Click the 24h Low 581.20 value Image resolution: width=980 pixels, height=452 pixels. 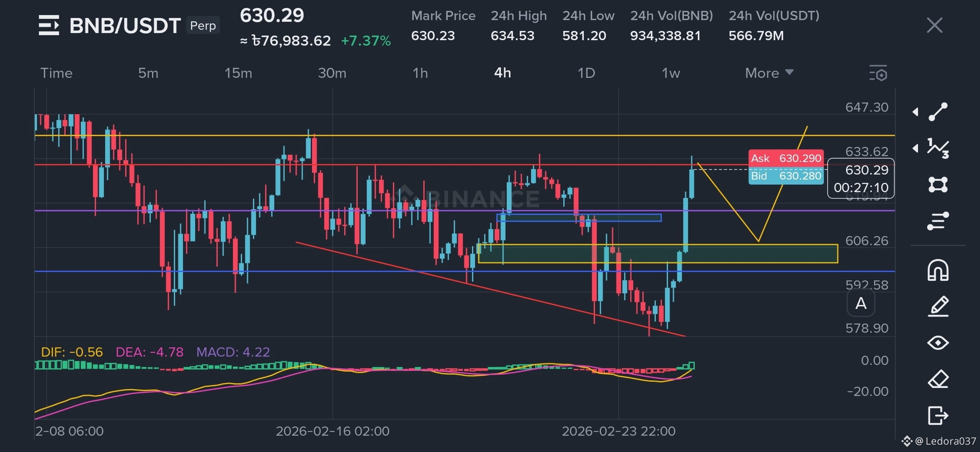(x=584, y=36)
